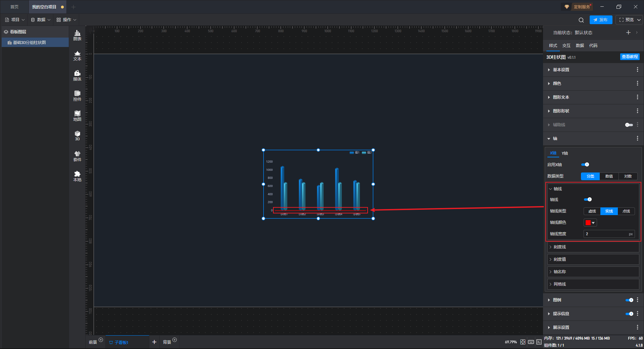
Task: Add a new sub-board with plus icon
Action: point(154,342)
